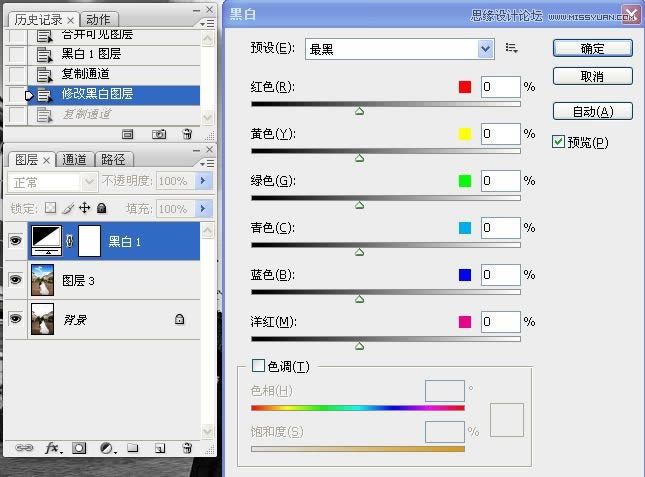The width and height of the screenshot is (645, 477).
Task: Hide the 图层 3 layer
Action: click(15, 281)
